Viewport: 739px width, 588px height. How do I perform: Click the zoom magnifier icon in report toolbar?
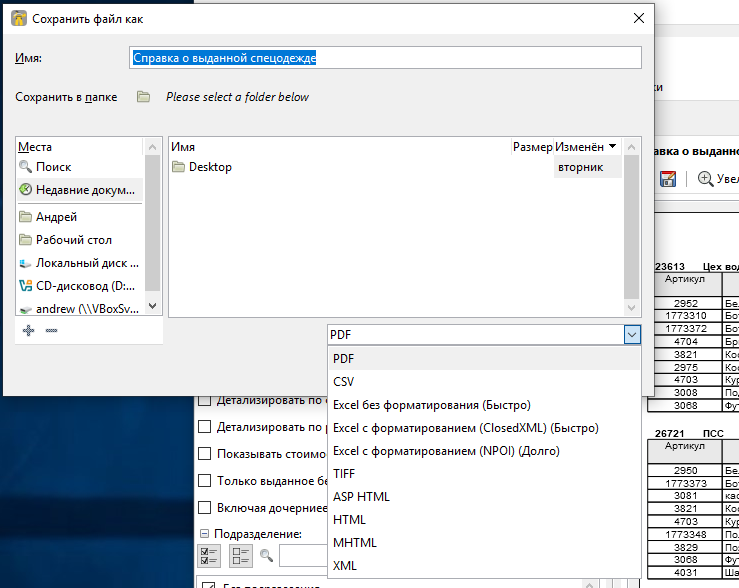[x=706, y=179]
